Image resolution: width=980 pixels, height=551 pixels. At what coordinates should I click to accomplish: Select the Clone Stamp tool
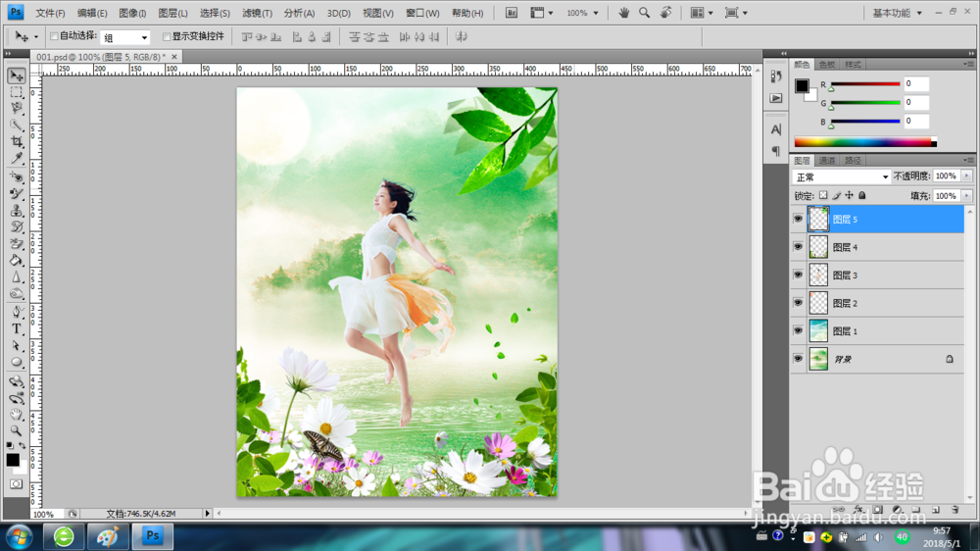coord(17,211)
